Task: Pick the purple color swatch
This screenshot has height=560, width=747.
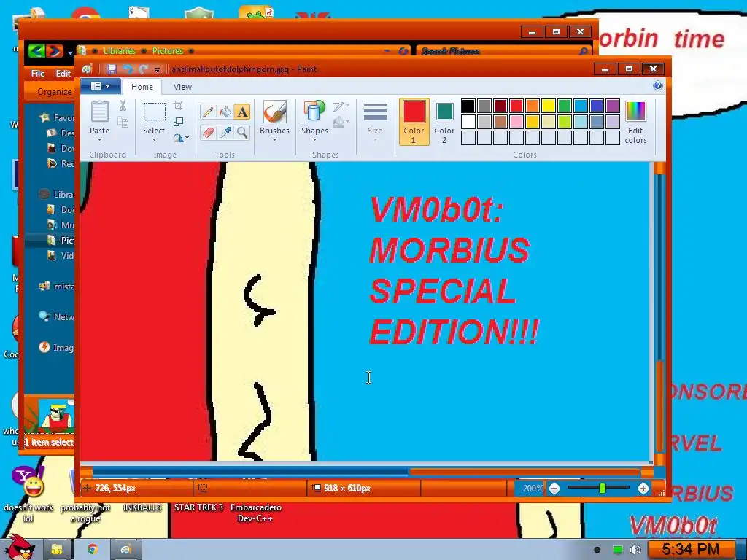Action: 613,106
